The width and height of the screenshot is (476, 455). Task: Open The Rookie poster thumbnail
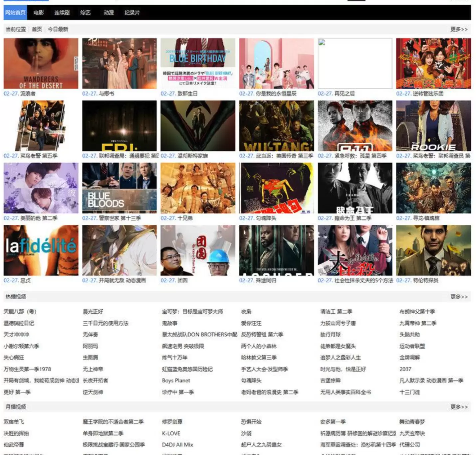click(433, 126)
